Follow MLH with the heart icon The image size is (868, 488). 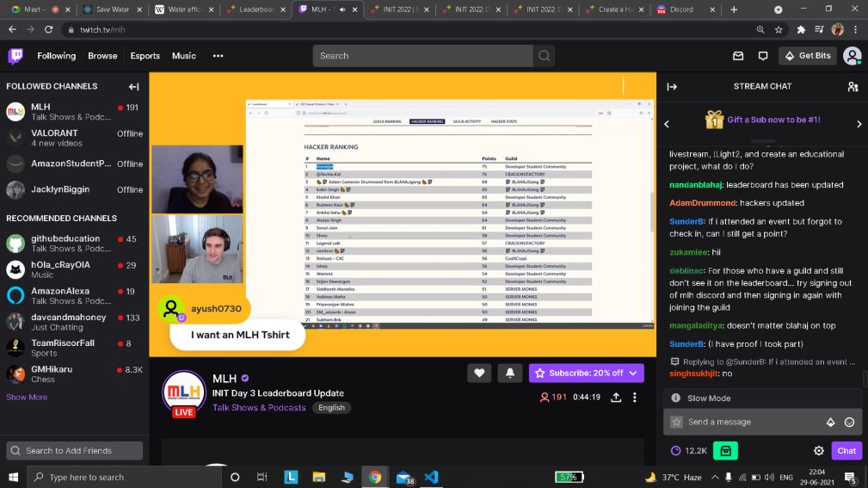[479, 373]
